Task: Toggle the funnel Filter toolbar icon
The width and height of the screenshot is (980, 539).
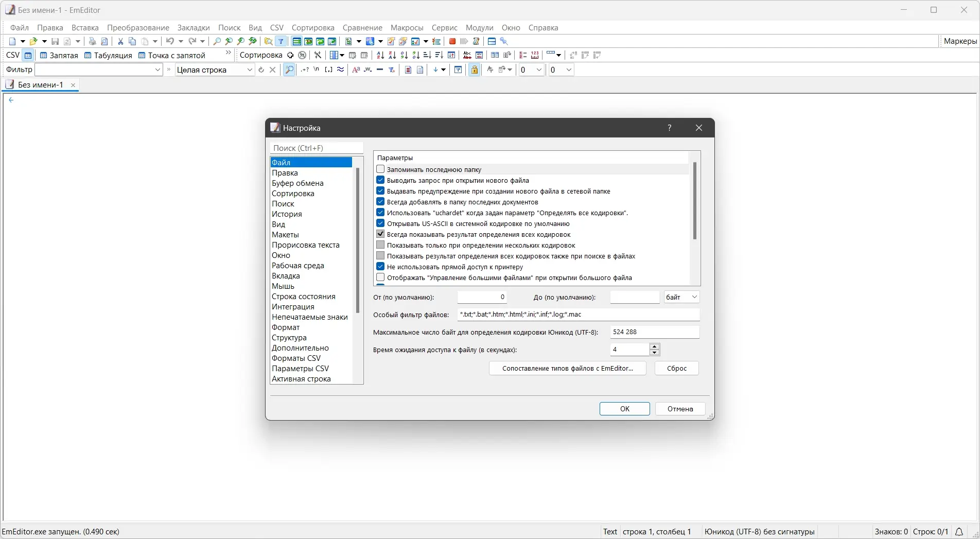Action: point(281,41)
